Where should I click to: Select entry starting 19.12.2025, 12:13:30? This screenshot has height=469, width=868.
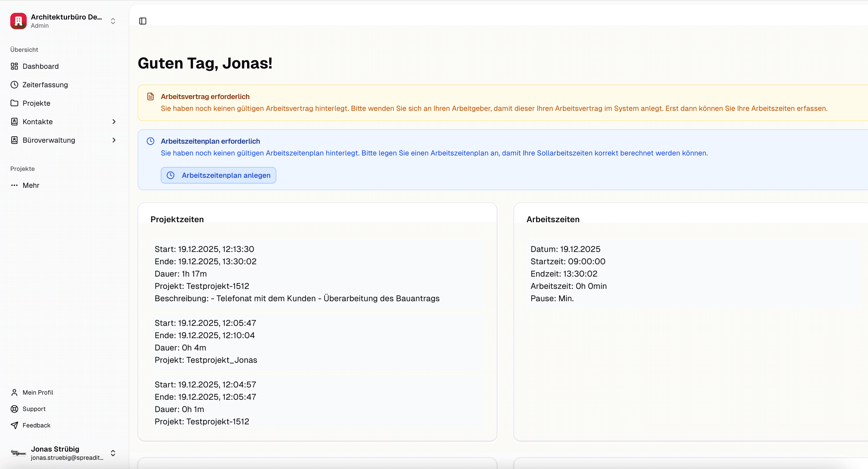317,274
